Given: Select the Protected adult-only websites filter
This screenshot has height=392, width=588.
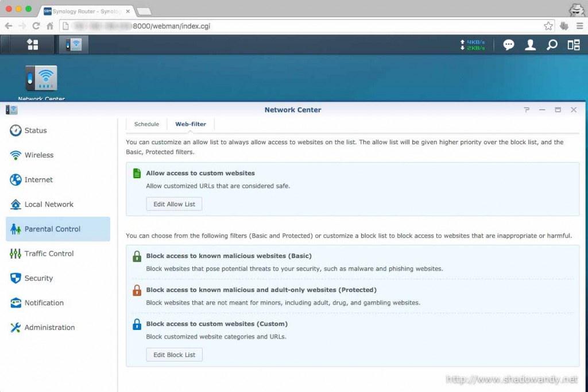Looking at the screenshot, I should coord(261,290).
